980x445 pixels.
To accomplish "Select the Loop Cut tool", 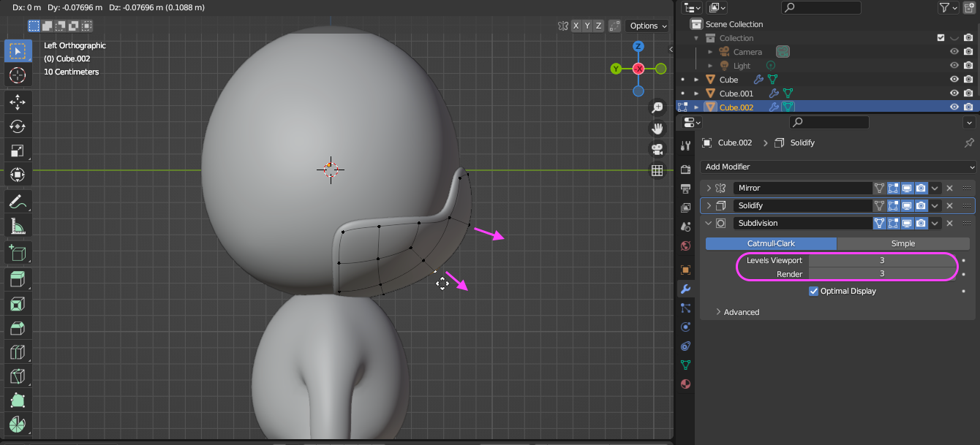I will [x=18, y=353].
